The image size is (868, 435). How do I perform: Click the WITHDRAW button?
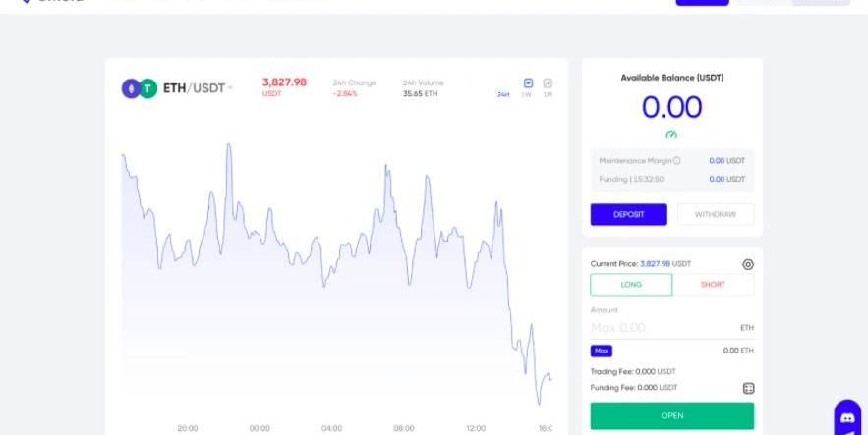(716, 214)
